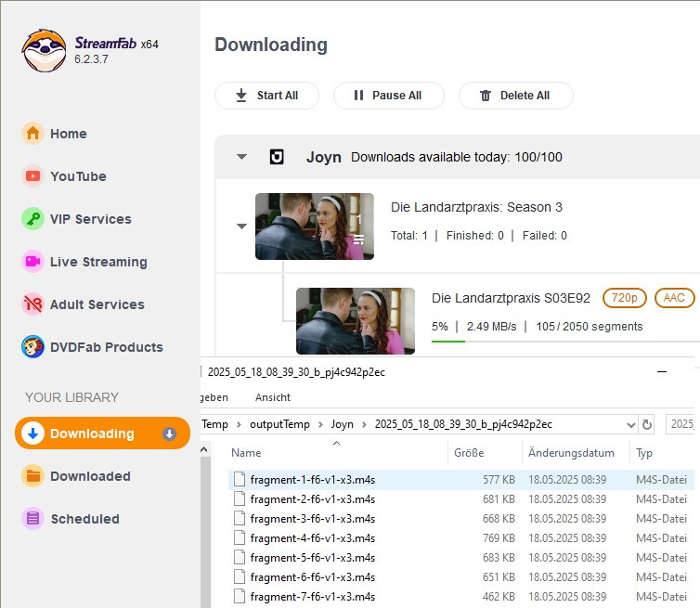Open the YouTube sidebar icon
The width and height of the screenshot is (700, 608).
pos(33,176)
